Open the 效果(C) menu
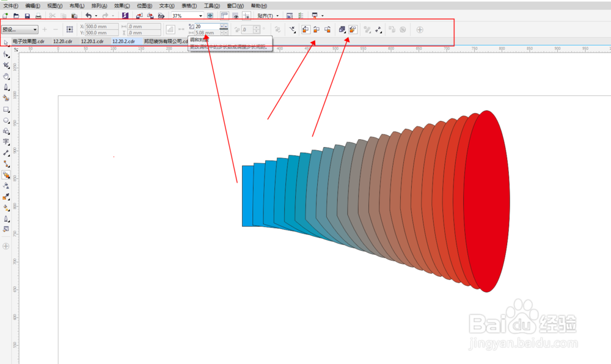The width and height of the screenshot is (611, 364). coord(122,6)
